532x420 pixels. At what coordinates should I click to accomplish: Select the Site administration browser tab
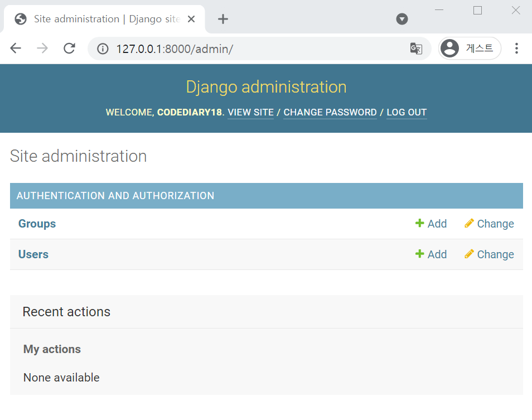point(104,19)
